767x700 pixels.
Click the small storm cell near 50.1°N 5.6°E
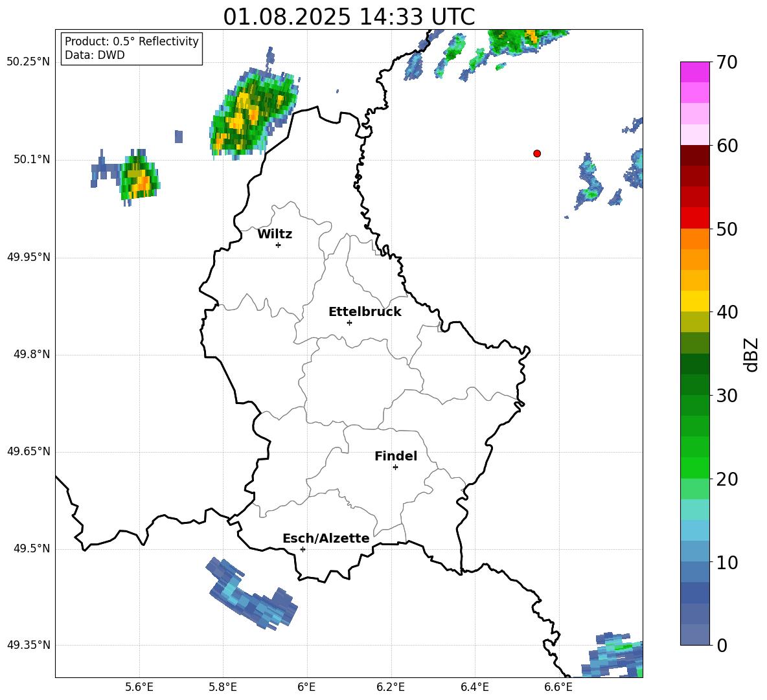pos(139,179)
